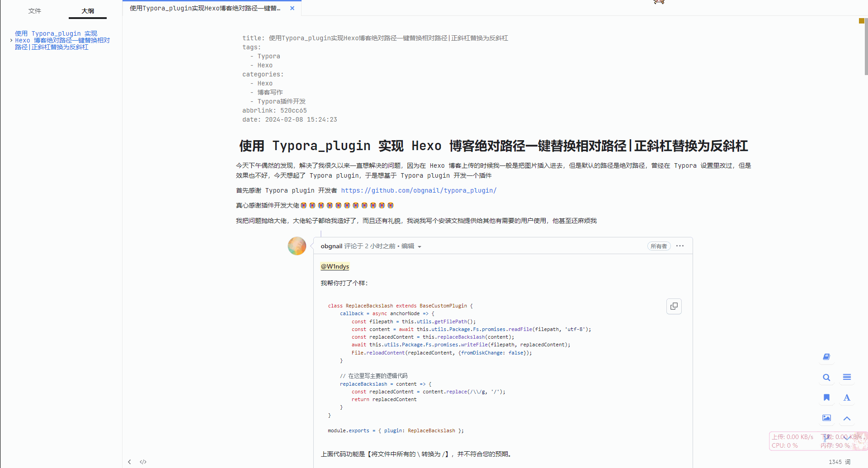
Task: Collapse sidebar with the bottom-left back arrow
Action: [130, 462]
